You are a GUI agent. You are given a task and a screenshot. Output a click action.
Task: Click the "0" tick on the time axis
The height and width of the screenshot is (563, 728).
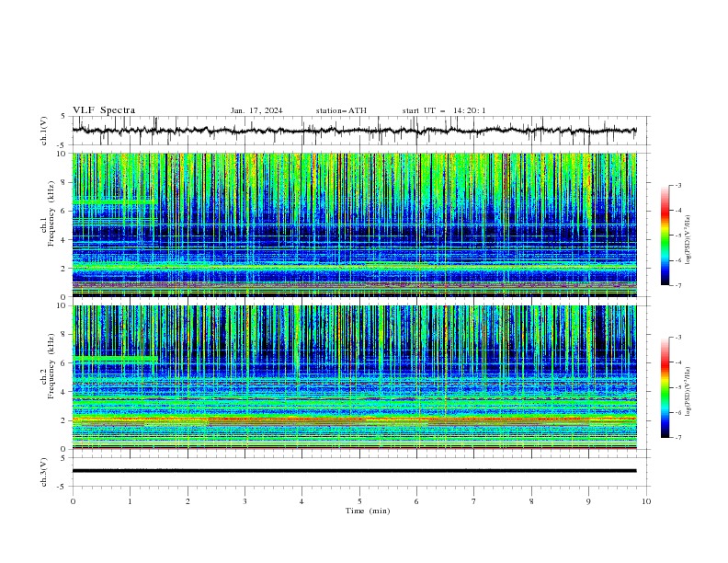point(73,501)
